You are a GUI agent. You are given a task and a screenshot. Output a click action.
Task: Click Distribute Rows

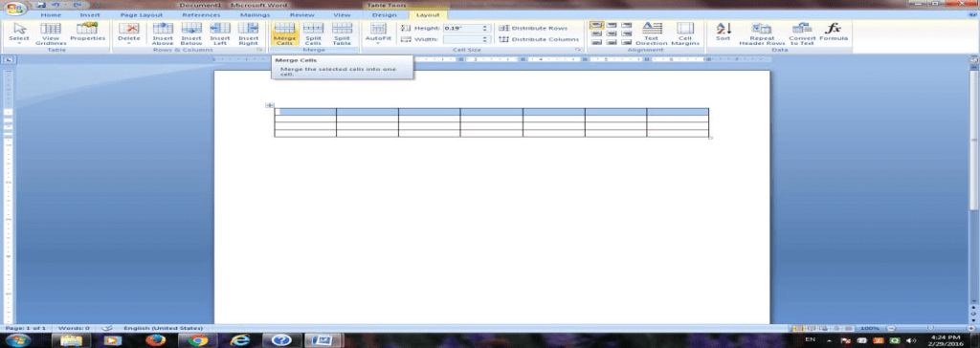[533, 29]
